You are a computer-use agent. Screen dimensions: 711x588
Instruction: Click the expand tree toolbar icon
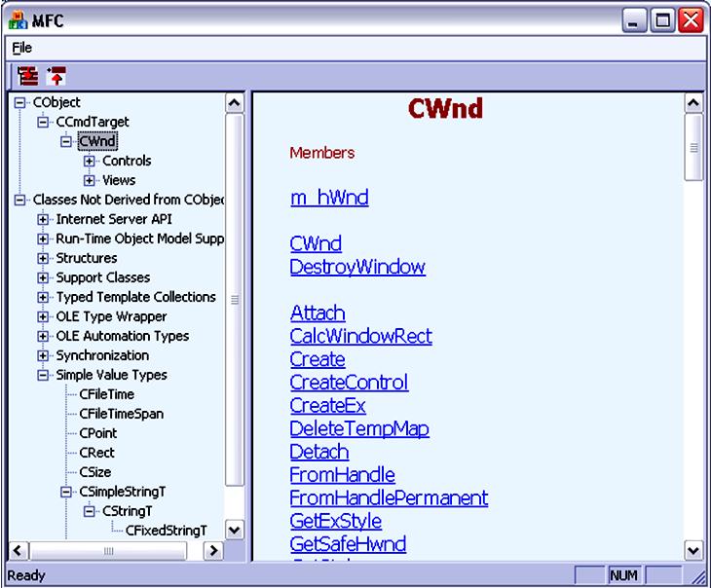(28, 76)
